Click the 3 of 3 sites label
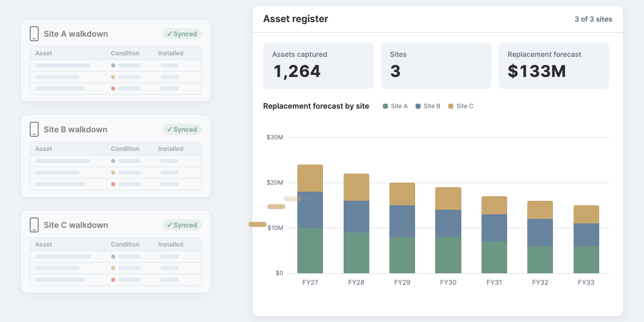 click(x=594, y=19)
